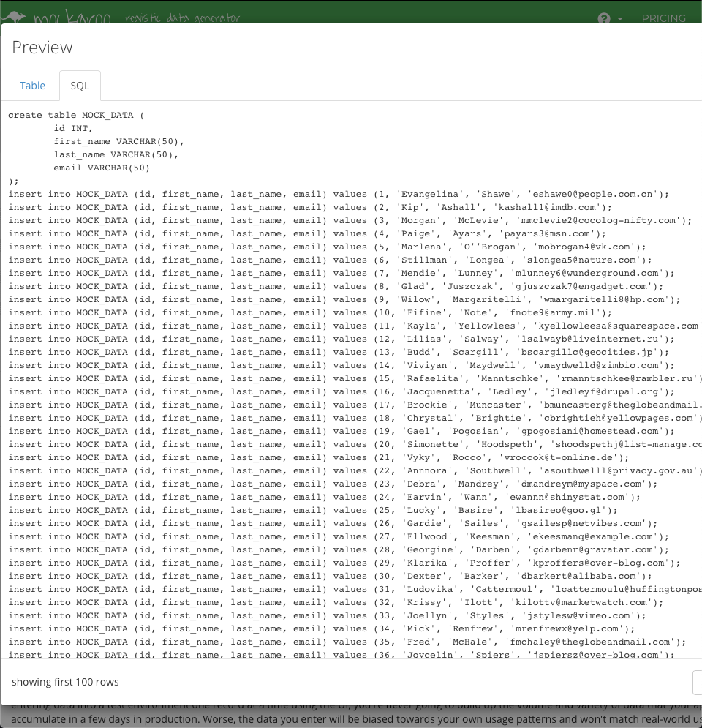
Task: Click the insert row for Brockie Muncaster
Action: point(355,405)
